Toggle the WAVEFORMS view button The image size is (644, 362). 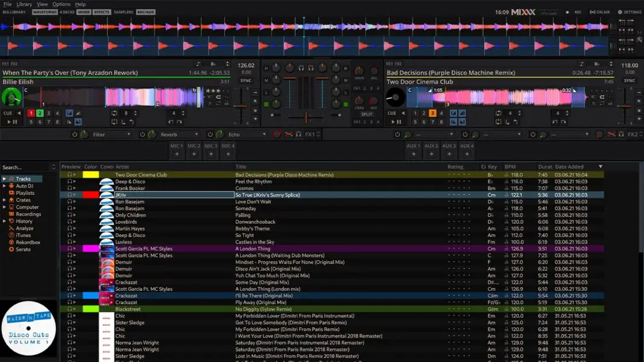pos(44,11)
